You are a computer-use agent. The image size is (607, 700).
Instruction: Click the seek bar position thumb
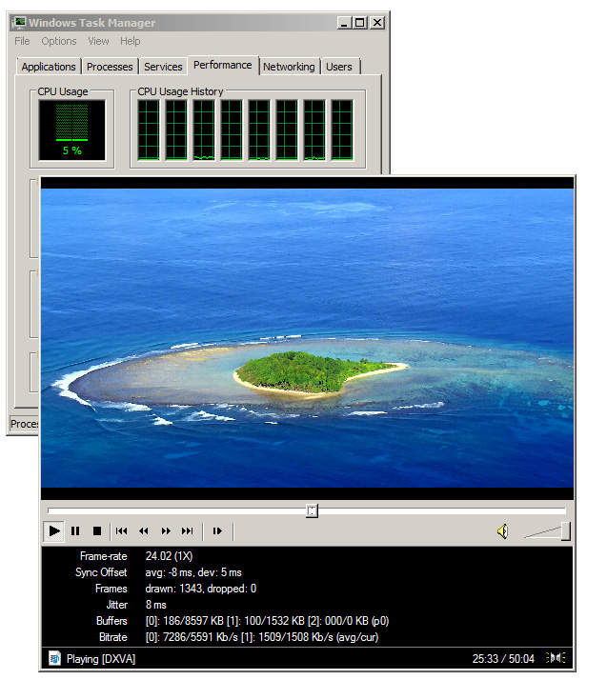pyautogui.click(x=312, y=511)
